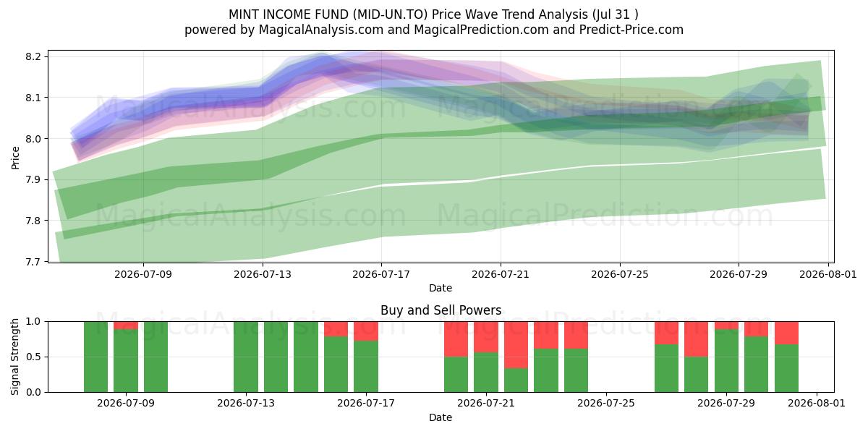Click the 2026-07-25 tick label under the price chart
The image size is (868, 434).
tap(620, 274)
